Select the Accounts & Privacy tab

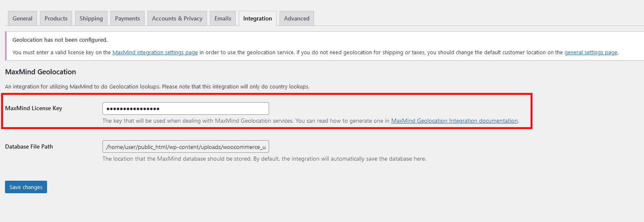coord(177,18)
